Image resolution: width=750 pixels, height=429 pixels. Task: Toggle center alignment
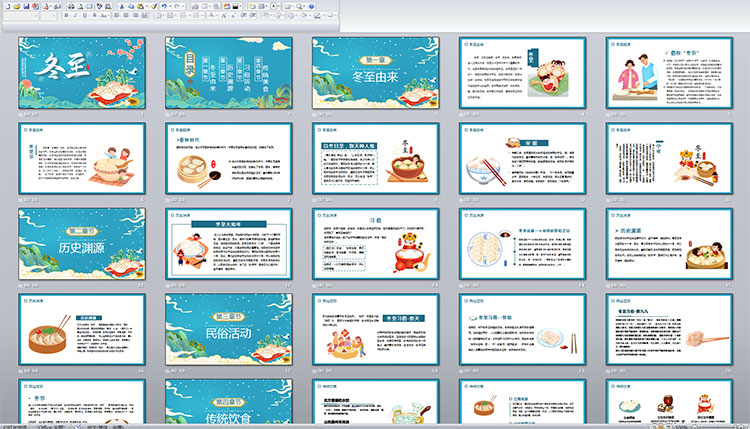coord(126,16)
